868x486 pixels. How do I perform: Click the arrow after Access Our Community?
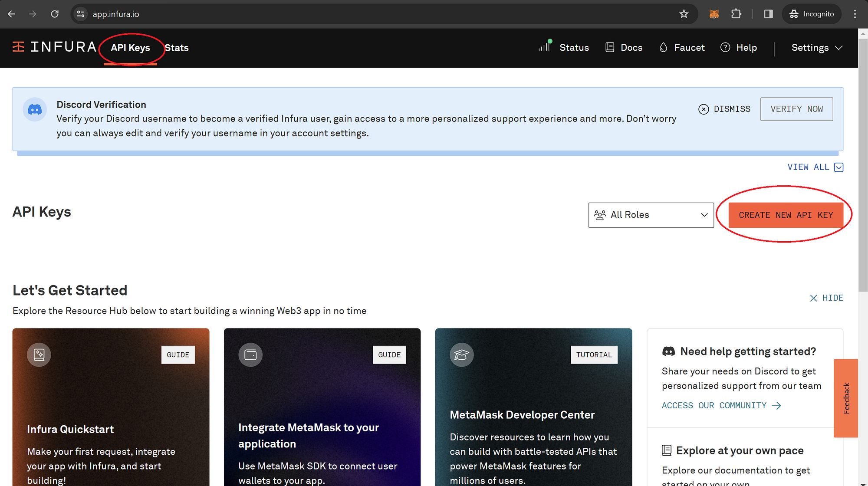click(x=776, y=406)
